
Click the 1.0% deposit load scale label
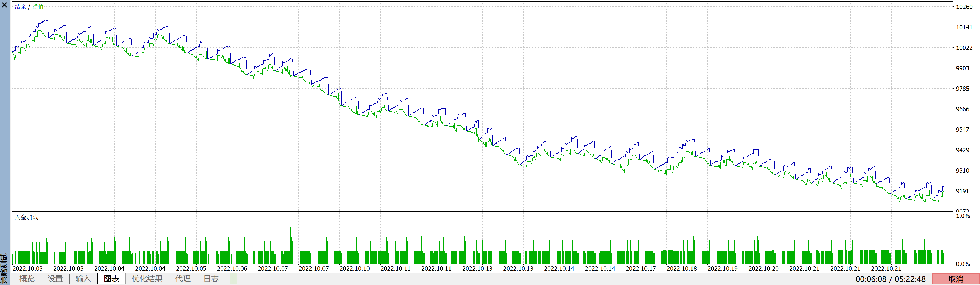click(963, 216)
